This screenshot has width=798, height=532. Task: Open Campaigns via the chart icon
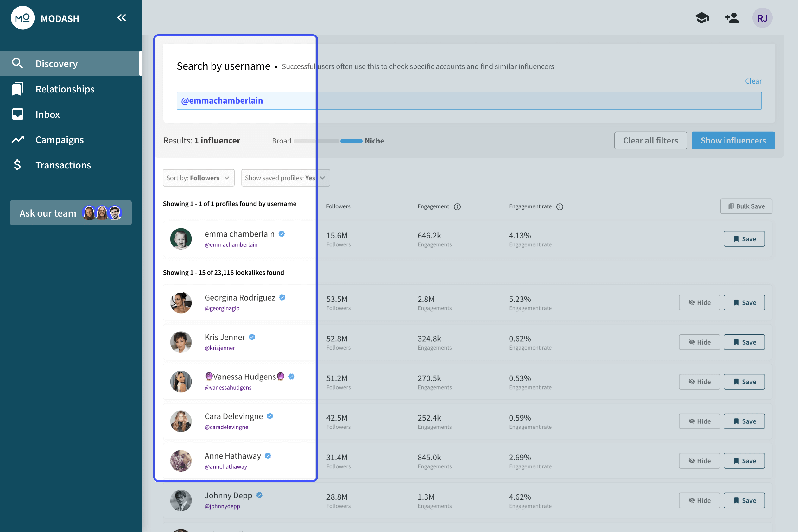pos(18,139)
